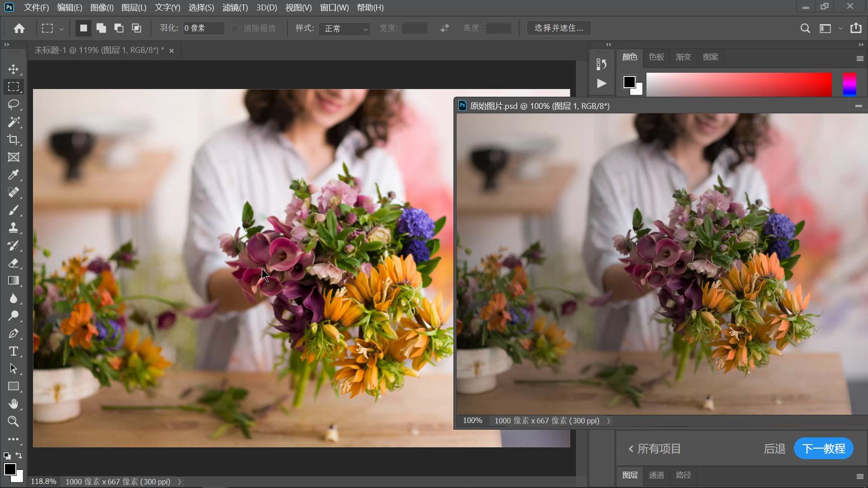The height and width of the screenshot is (488, 868).
Task: Swap the width and height values
Action: [445, 28]
